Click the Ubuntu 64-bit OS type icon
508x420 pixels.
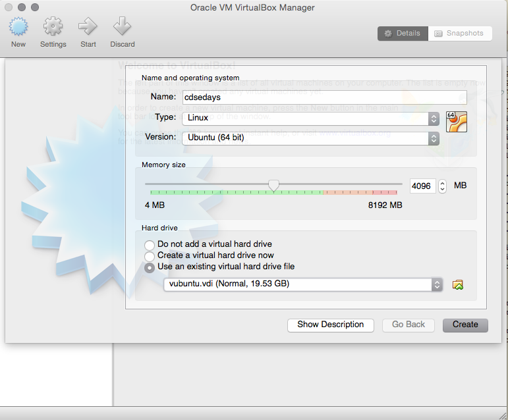pos(456,122)
